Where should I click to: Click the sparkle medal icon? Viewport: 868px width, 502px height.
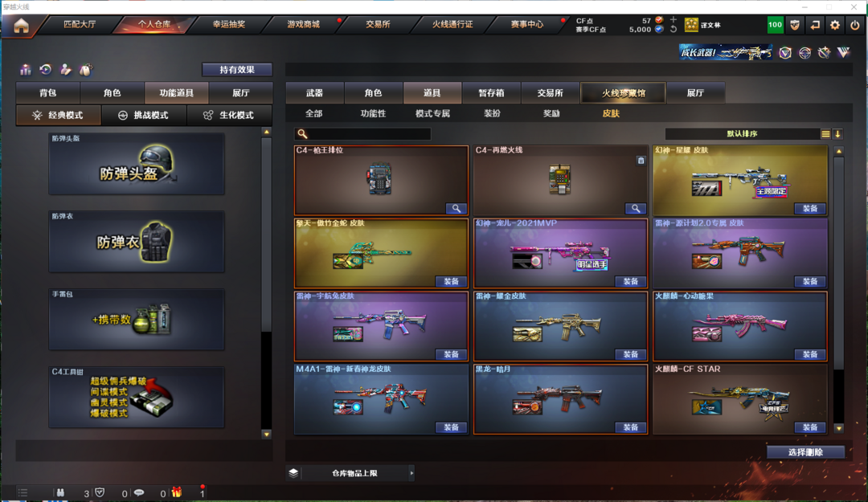824,52
